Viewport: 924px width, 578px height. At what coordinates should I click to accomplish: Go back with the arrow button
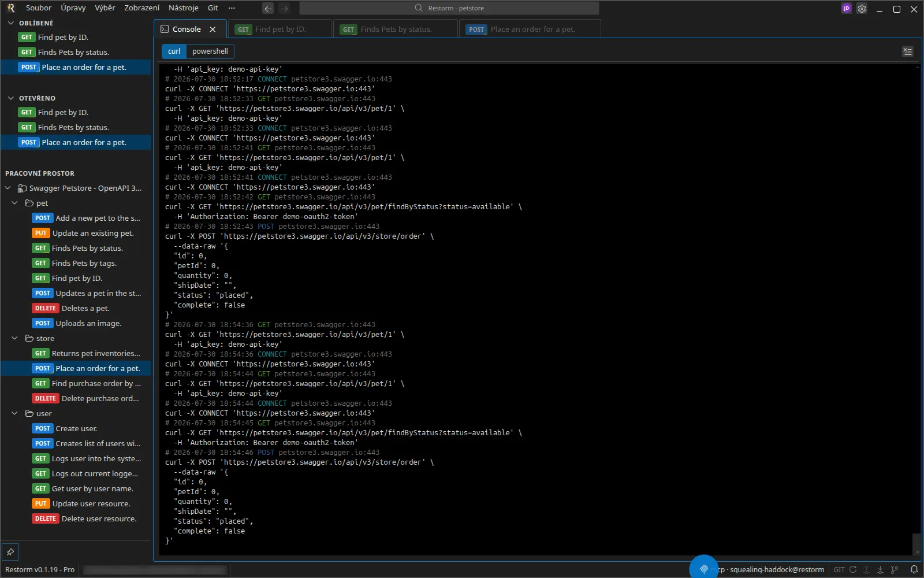pyautogui.click(x=268, y=8)
